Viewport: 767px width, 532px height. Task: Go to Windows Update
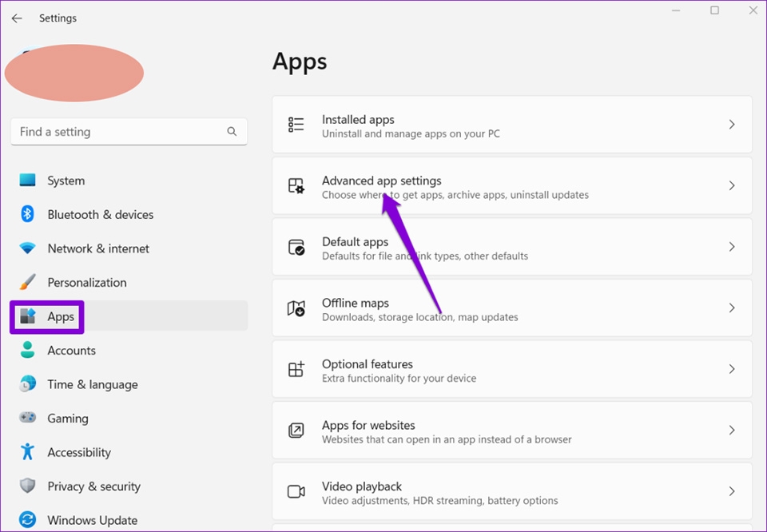pyautogui.click(x=129, y=520)
